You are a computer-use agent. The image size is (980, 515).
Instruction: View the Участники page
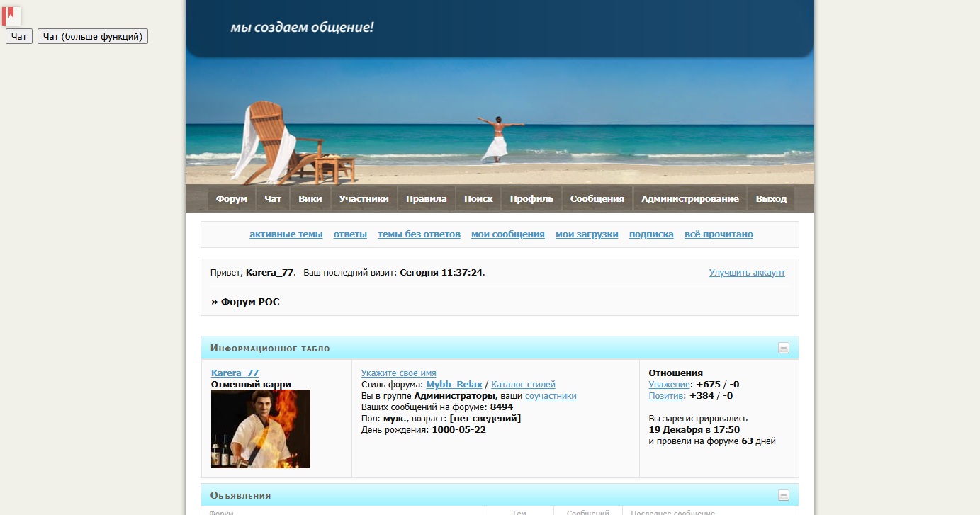(x=364, y=199)
